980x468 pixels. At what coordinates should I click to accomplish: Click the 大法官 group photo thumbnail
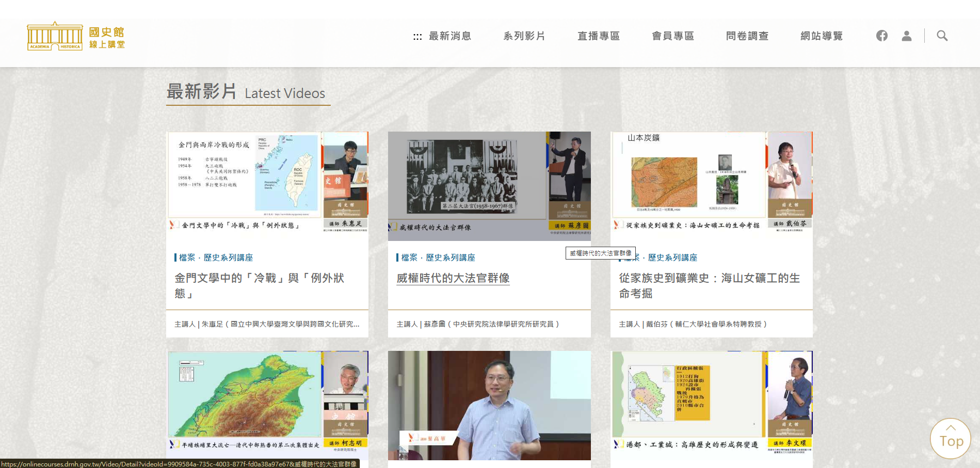489,186
